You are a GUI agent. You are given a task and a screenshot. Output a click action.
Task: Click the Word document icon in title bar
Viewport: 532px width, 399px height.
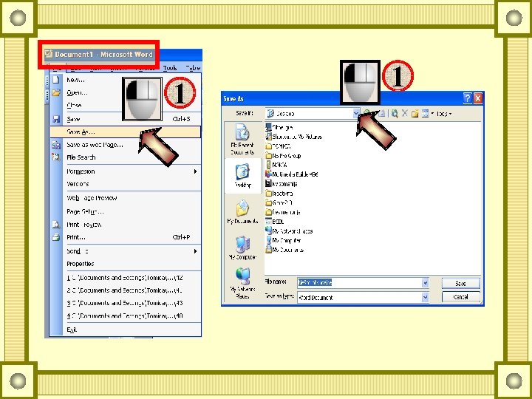[49, 54]
